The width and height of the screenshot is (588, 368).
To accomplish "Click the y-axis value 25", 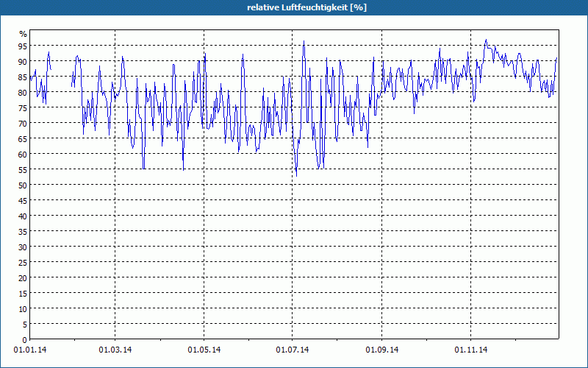I will click(23, 263).
